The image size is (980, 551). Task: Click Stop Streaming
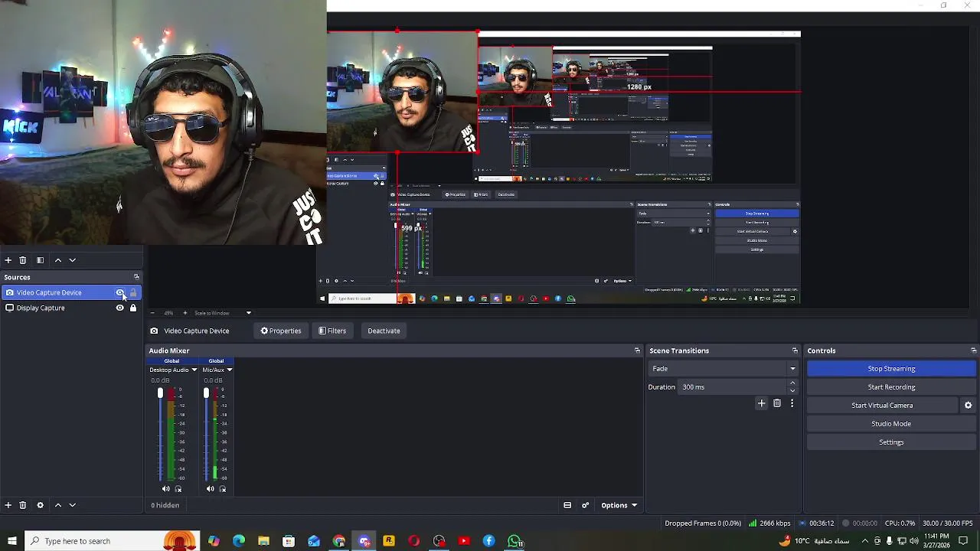point(891,369)
